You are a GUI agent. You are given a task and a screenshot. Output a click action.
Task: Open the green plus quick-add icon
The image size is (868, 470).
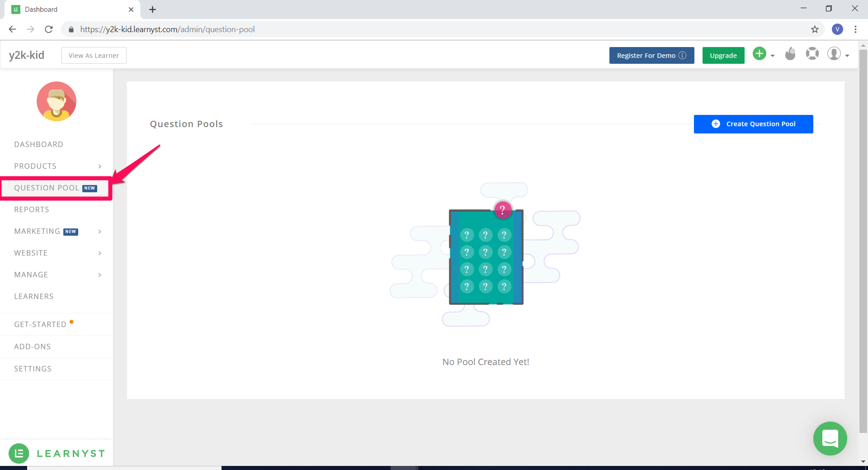[759, 54]
